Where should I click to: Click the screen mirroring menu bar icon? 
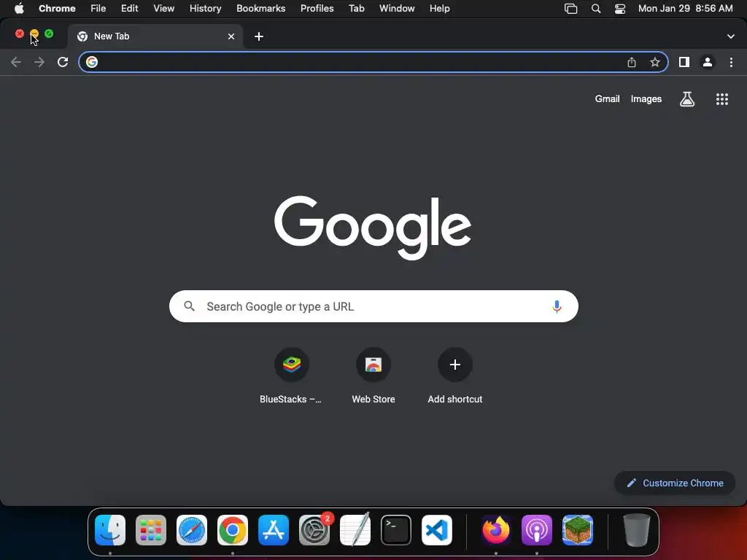pos(570,9)
